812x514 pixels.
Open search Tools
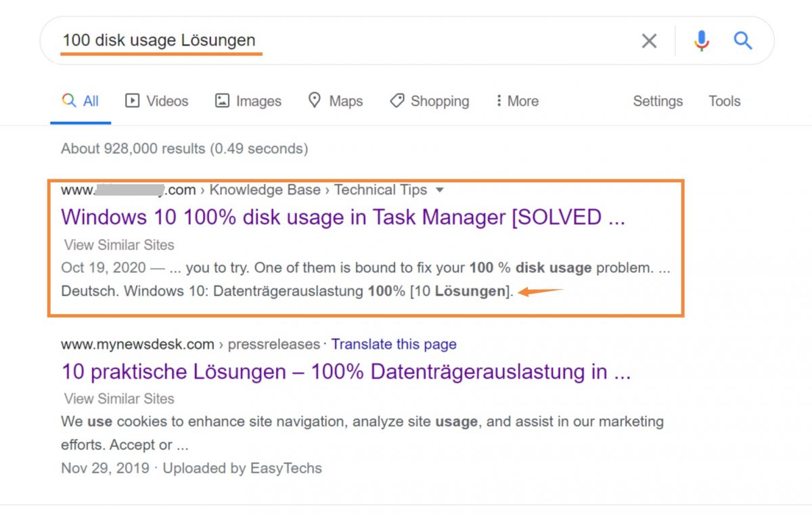pos(725,102)
